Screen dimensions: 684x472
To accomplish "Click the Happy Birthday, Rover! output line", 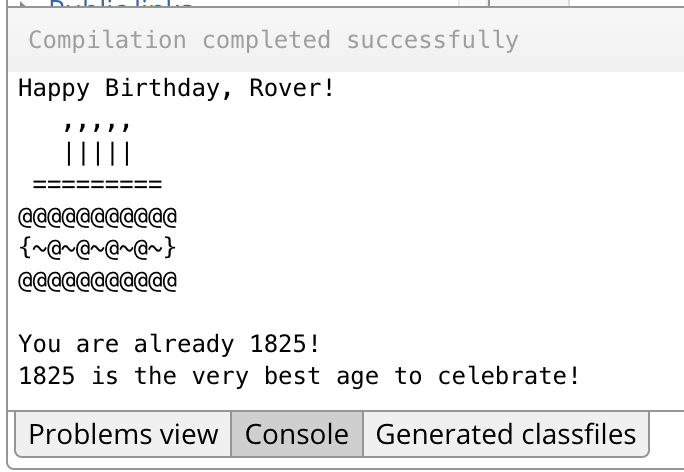I will 177,88.
